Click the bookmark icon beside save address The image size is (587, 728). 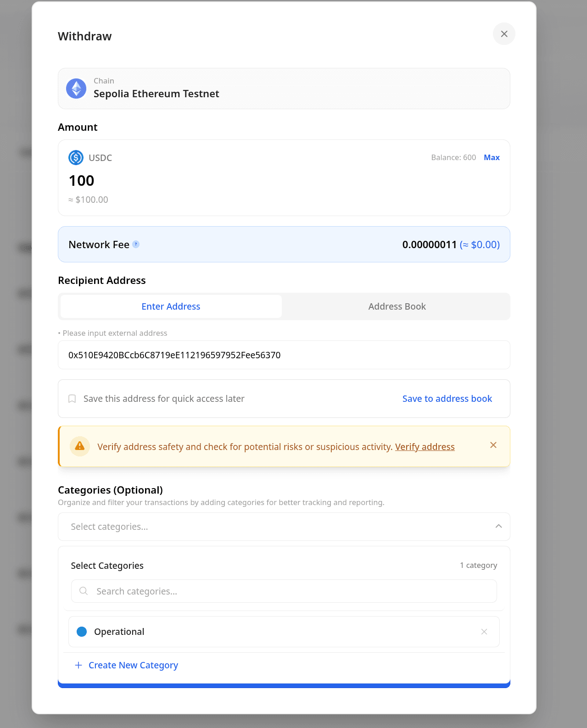pyautogui.click(x=72, y=399)
